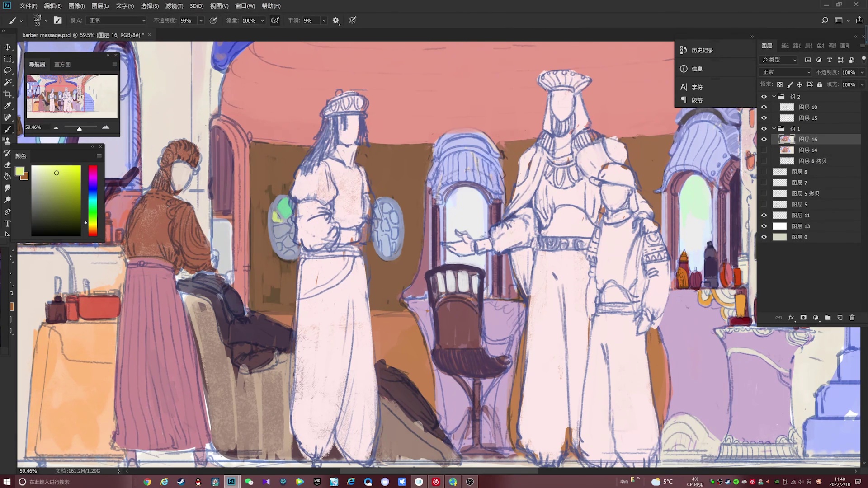Delete layer trash icon
The image size is (868, 488).
(x=852, y=318)
